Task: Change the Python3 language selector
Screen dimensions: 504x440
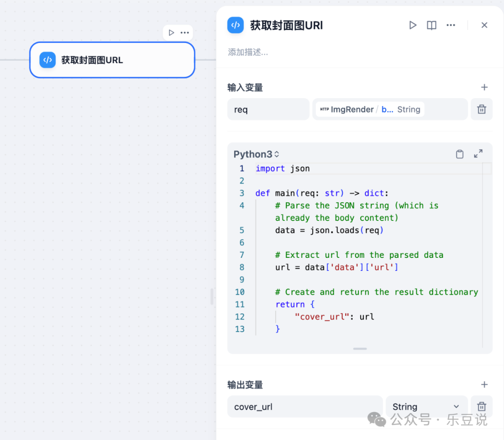Action: tap(256, 154)
